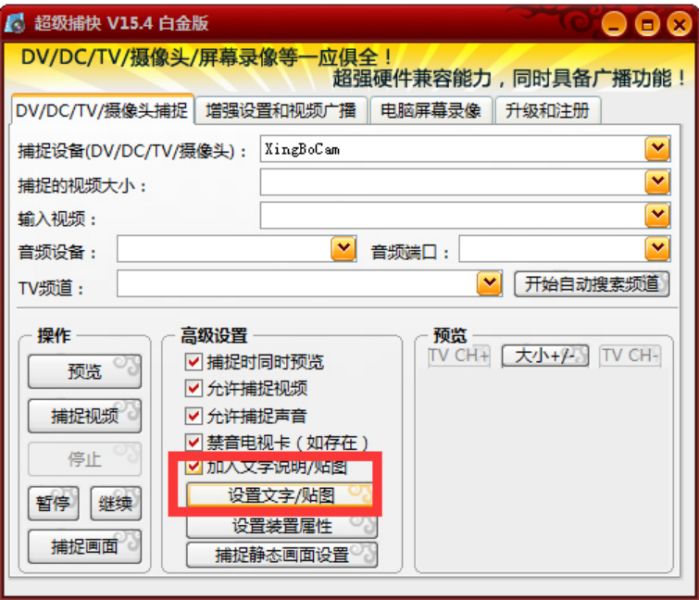This screenshot has height=600, width=699.
Task: Toggle 加入文字说明/贴图 checkbox
Action: coord(193,467)
